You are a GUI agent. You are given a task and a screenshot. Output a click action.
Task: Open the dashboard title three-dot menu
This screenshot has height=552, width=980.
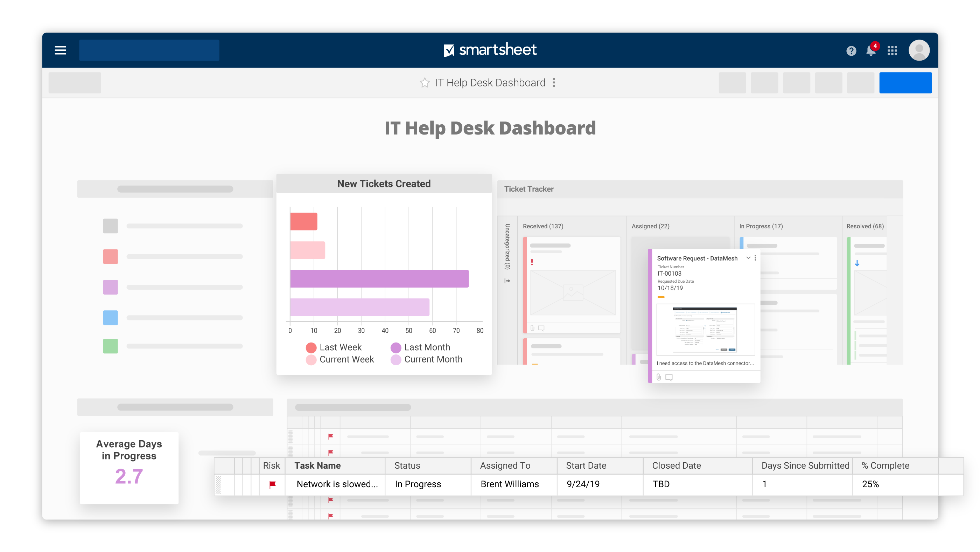554,83
